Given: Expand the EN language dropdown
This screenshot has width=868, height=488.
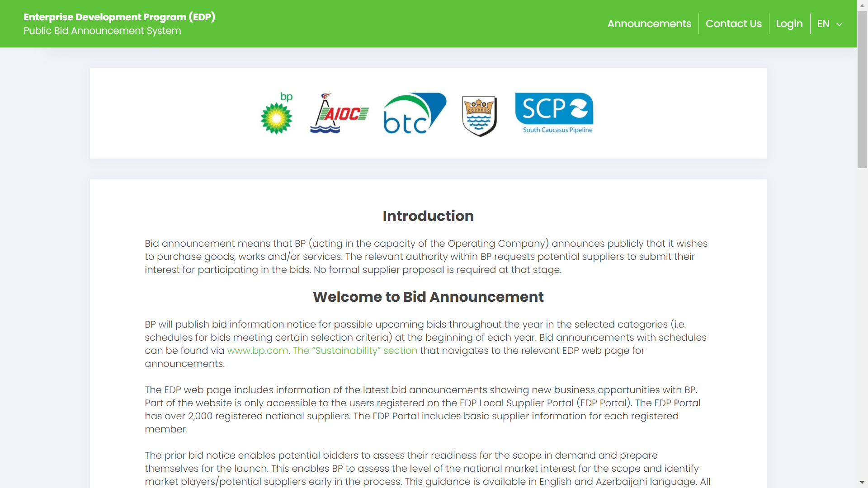Looking at the screenshot, I should pyautogui.click(x=830, y=23).
